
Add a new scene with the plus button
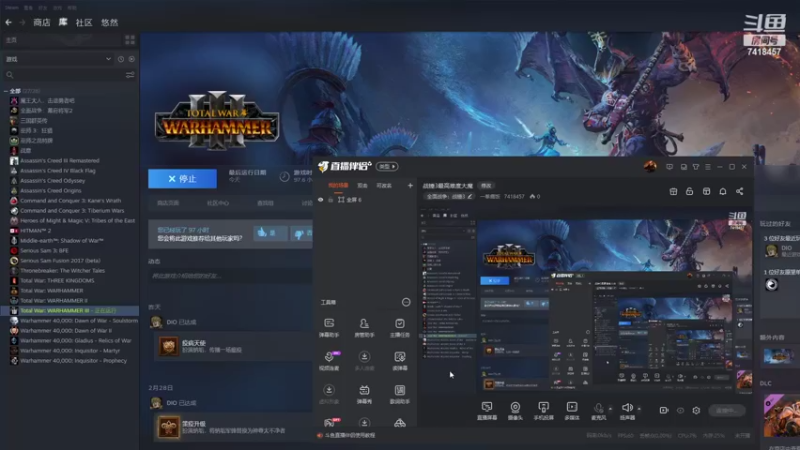[410, 185]
